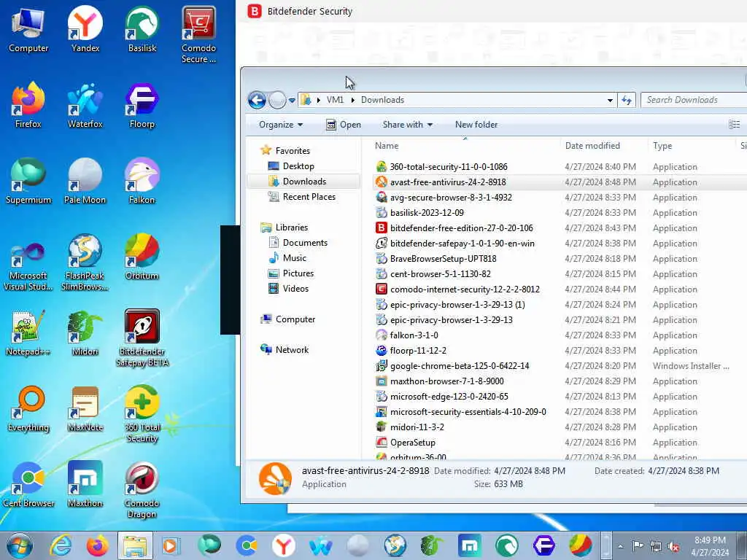Click the Search Downloads field
747x560 pixels.
(694, 100)
